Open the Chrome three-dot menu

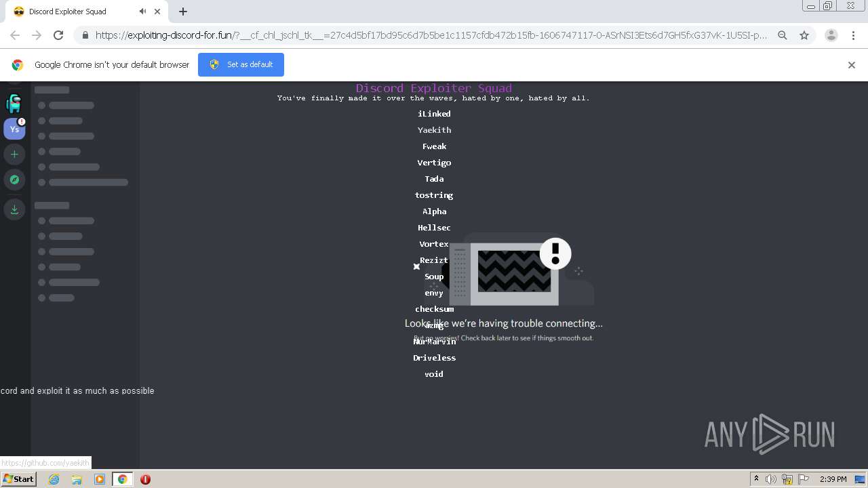click(853, 35)
